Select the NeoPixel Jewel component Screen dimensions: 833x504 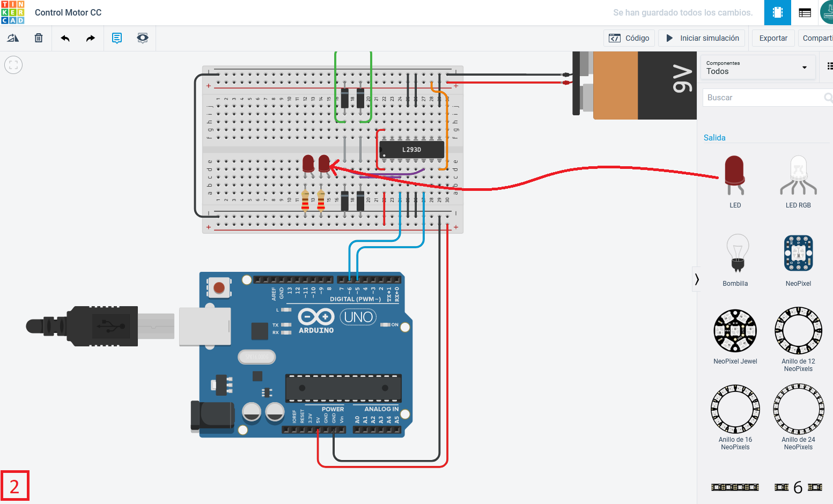[735, 337]
